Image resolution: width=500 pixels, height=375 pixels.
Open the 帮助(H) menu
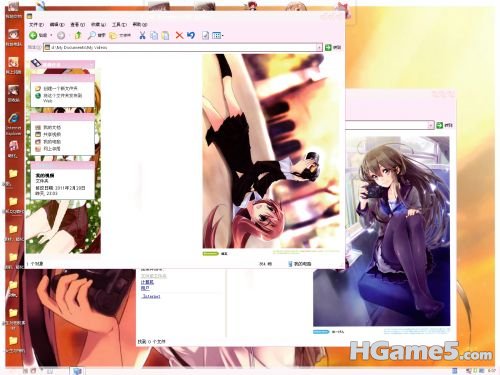(140, 24)
